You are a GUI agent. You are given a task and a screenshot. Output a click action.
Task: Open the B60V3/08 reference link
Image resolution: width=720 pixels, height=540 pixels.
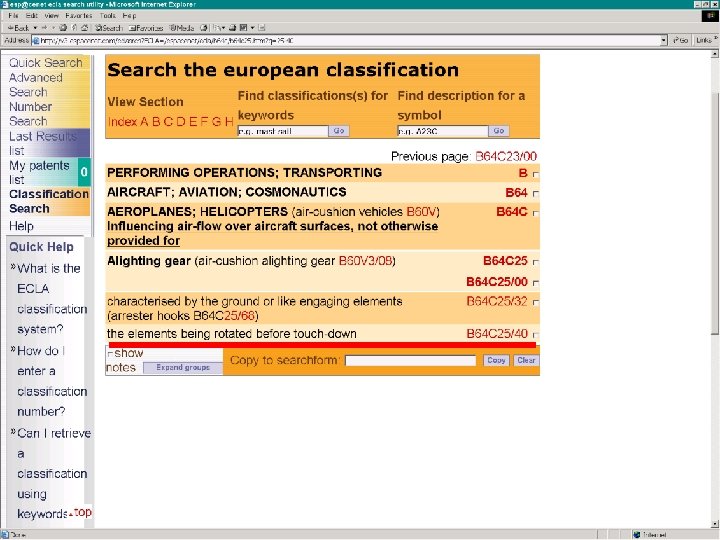[x=365, y=261]
